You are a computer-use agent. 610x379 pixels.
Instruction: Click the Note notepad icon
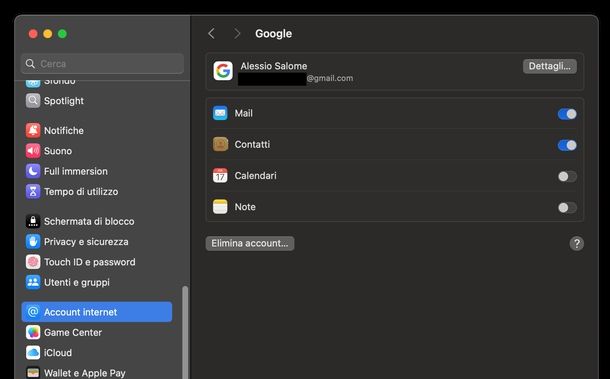tap(220, 207)
